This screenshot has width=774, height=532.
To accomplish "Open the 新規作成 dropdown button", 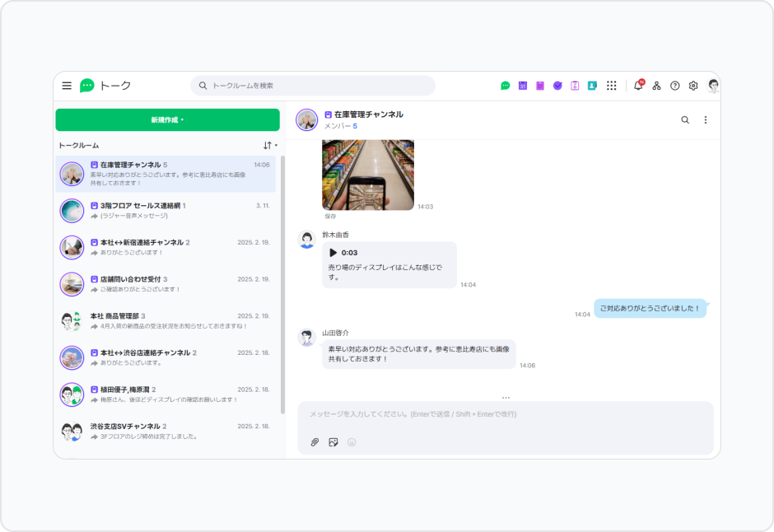I will tap(167, 120).
